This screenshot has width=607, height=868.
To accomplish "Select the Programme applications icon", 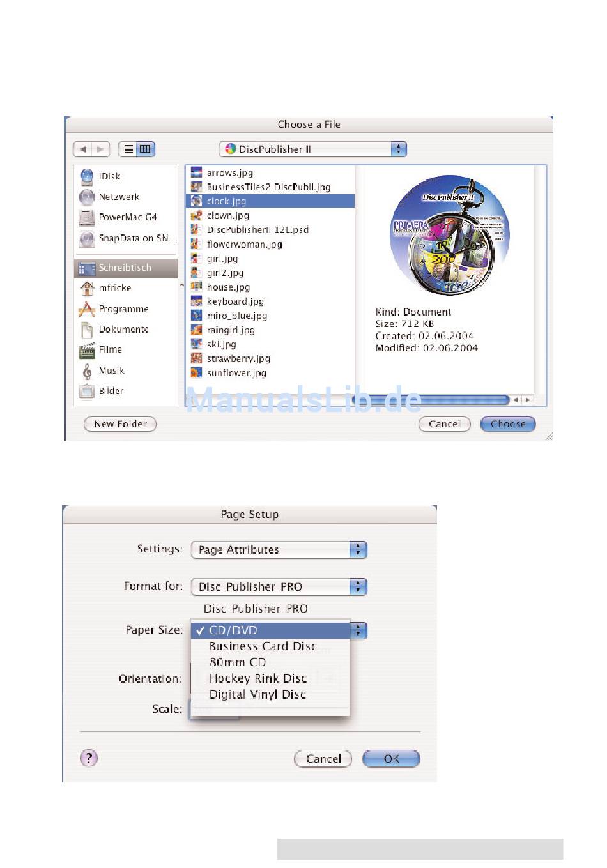I will pos(87,310).
